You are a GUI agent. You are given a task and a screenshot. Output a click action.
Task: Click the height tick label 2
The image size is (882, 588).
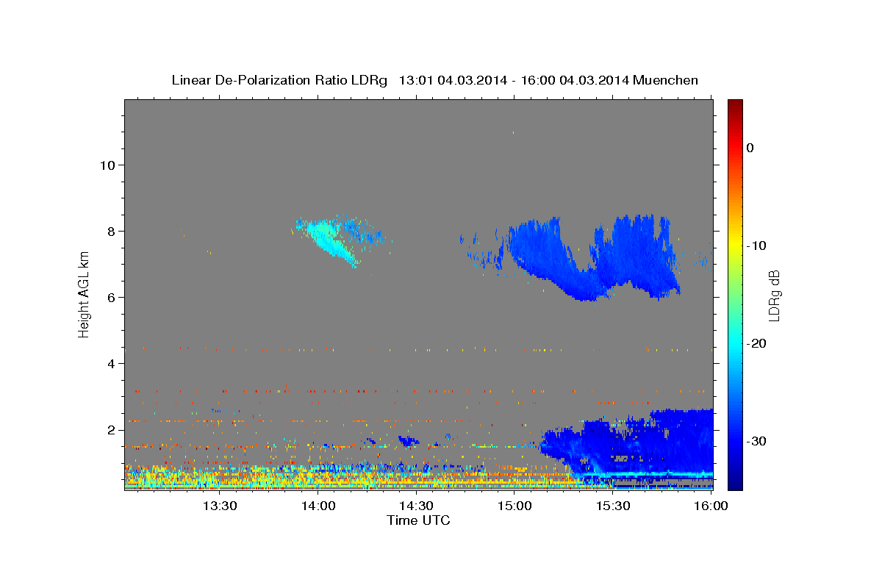(x=110, y=429)
